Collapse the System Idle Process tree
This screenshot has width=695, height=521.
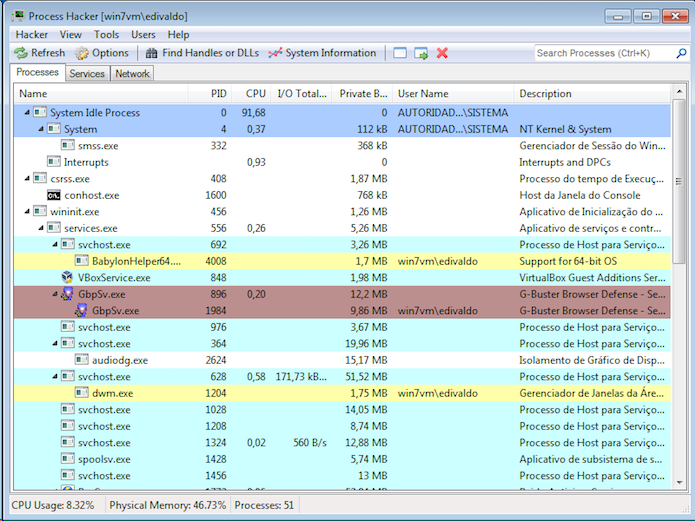click(27, 113)
